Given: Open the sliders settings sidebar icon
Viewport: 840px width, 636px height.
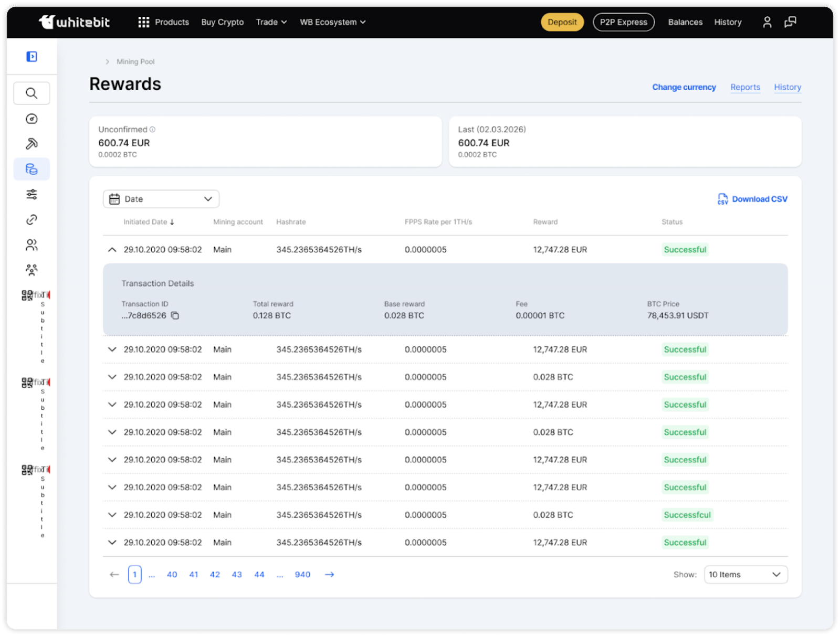Looking at the screenshot, I should point(31,195).
